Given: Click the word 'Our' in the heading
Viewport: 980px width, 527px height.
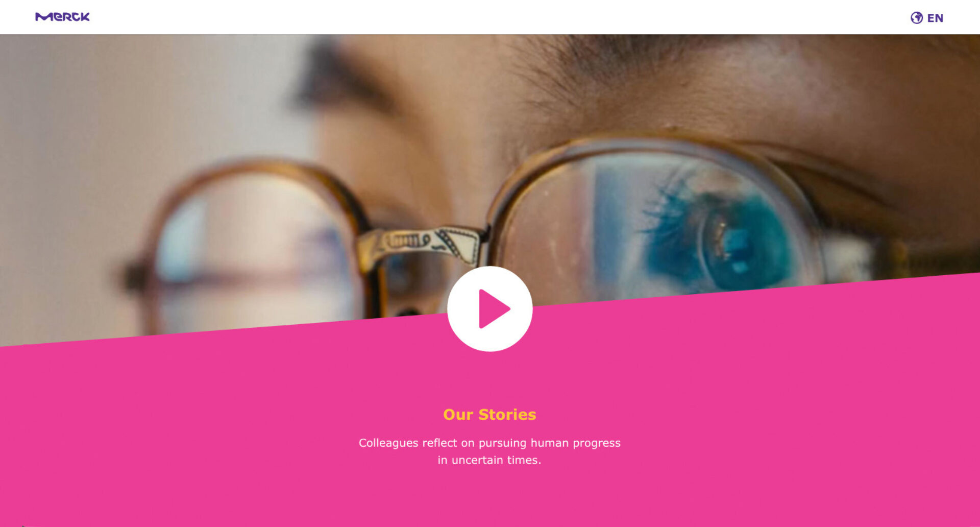Looking at the screenshot, I should 458,414.
